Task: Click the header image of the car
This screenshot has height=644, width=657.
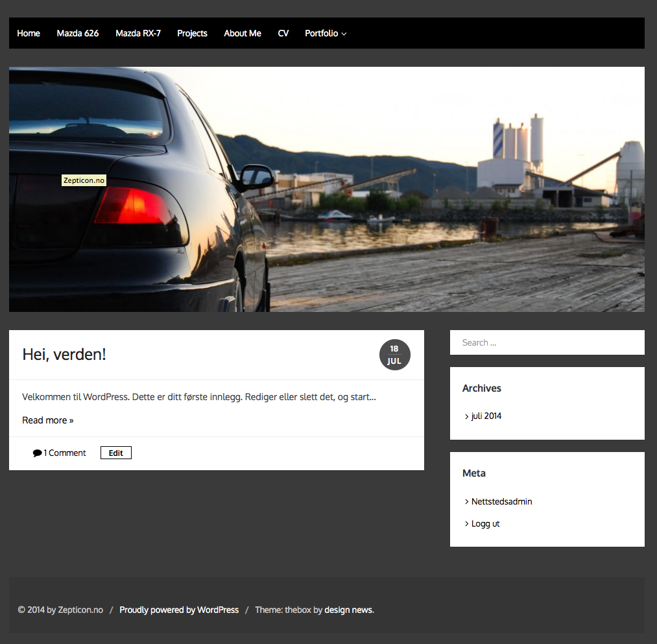Action: pyautogui.click(x=327, y=189)
